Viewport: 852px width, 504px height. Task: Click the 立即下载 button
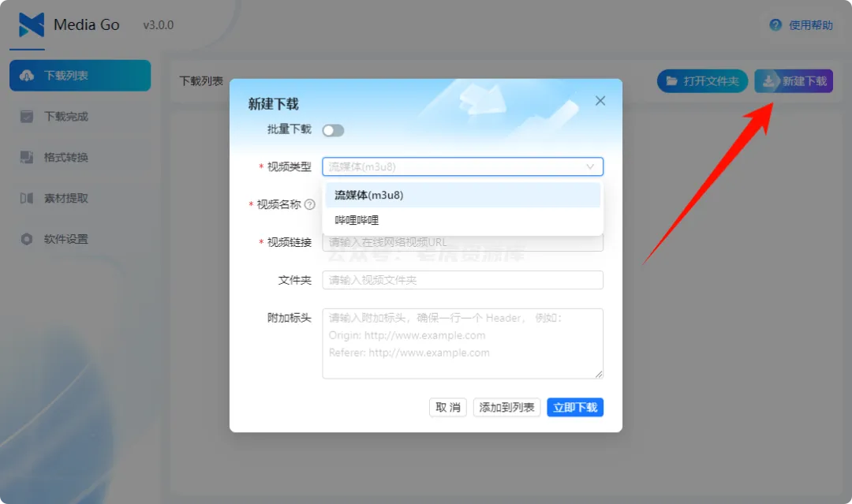[575, 407]
